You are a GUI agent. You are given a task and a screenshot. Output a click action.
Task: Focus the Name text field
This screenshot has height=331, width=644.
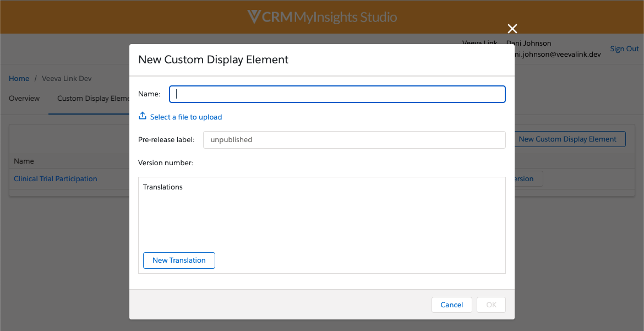pyautogui.click(x=337, y=94)
